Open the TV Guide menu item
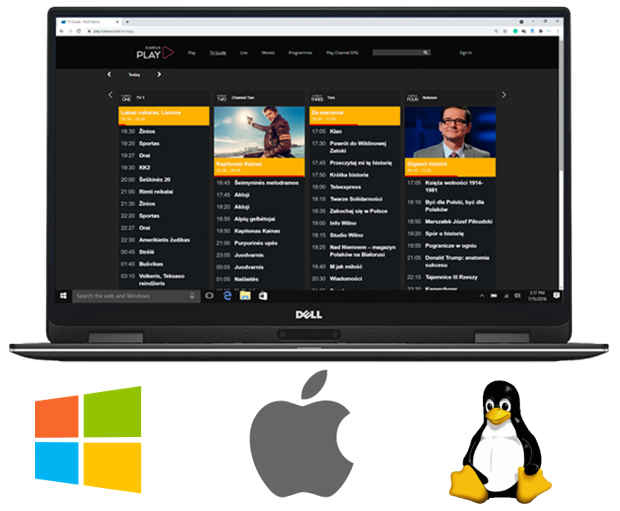Image resolution: width=620 pixels, height=511 pixels. (x=217, y=52)
